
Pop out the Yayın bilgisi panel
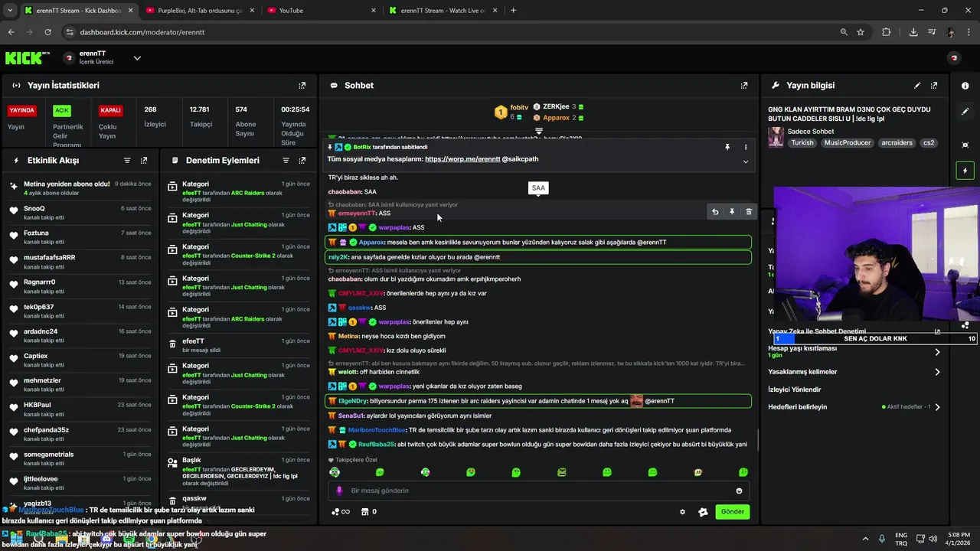[934, 86]
